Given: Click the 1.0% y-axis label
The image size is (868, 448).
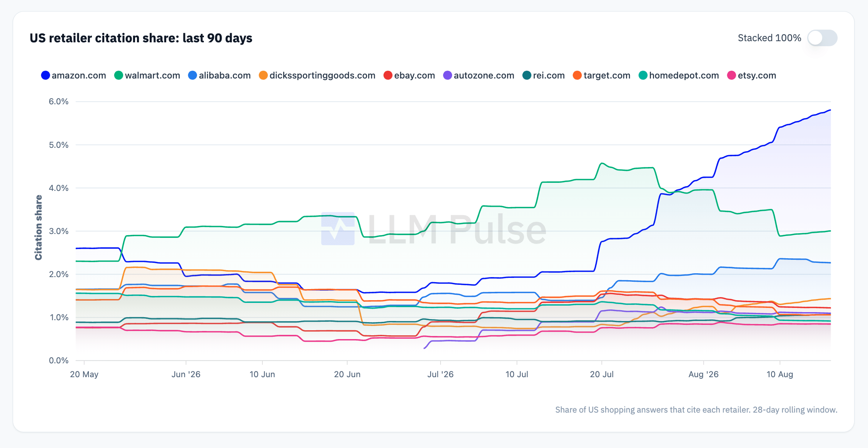Looking at the screenshot, I should [x=58, y=318].
